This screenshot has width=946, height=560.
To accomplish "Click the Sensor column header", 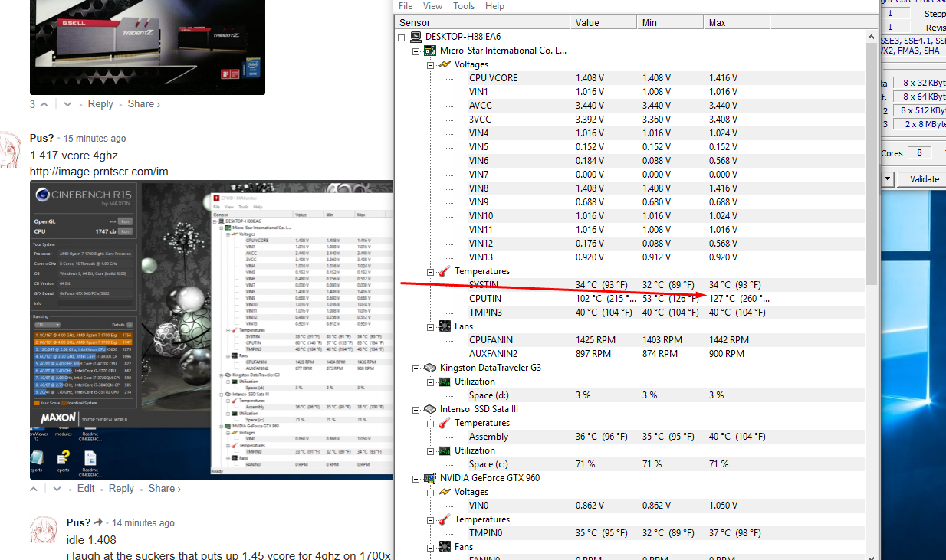I will pyautogui.click(x=482, y=23).
